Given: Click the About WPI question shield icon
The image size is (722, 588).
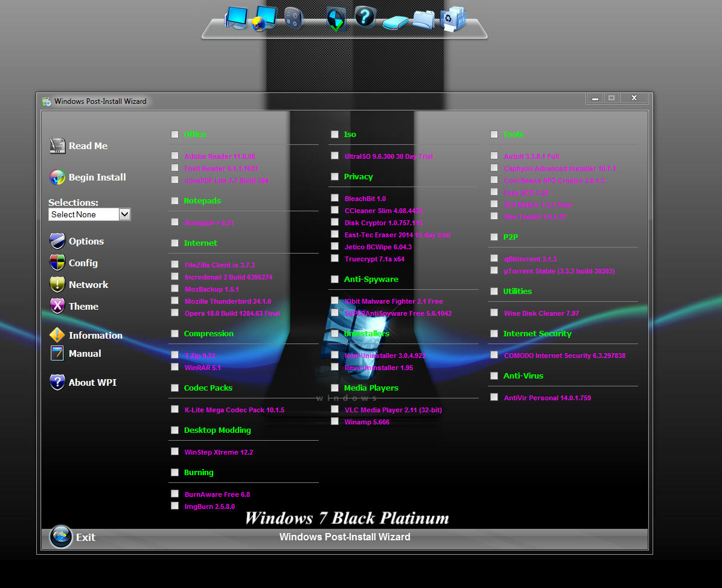Looking at the screenshot, I should click(x=57, y=382).
